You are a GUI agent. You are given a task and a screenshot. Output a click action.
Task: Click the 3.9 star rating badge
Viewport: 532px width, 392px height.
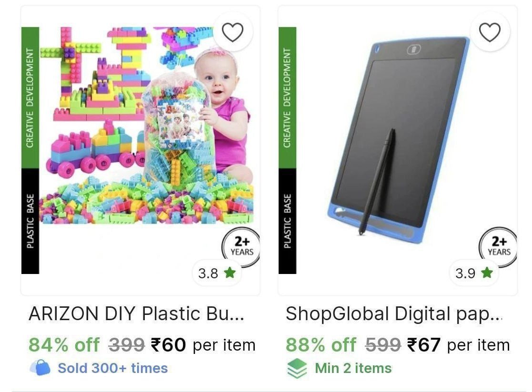[474, 273]
